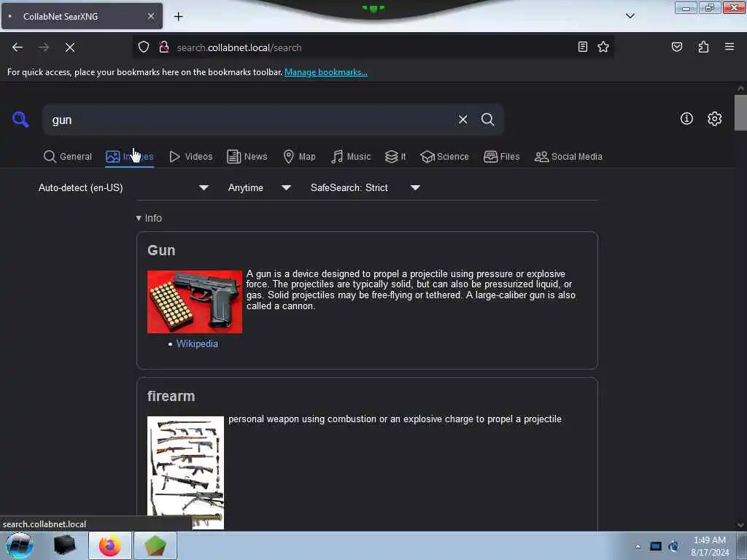Open the Pocket save icon
Image resolution: width=747 pixels, height=560 pixels.
676,47
